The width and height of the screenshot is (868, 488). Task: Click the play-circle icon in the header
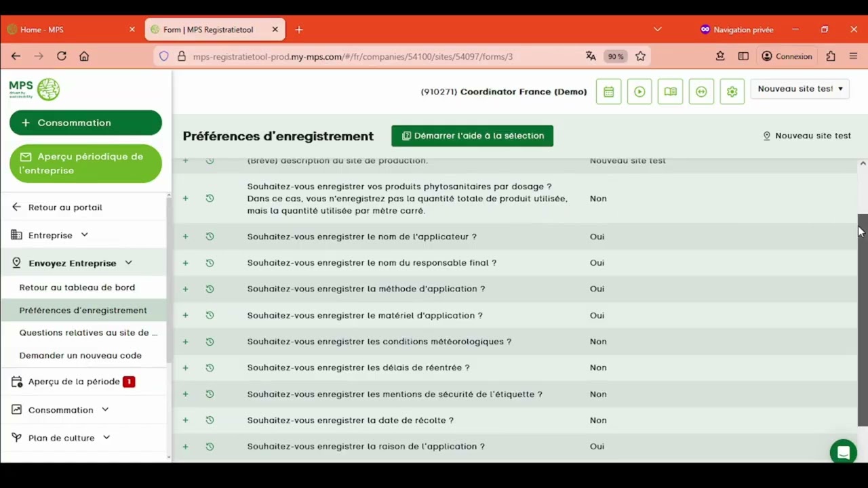click(639, 91)
